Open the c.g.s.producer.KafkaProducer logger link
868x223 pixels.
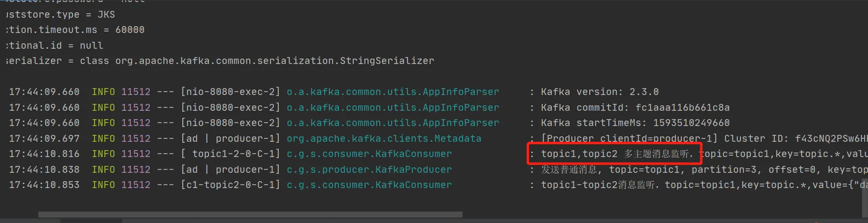[369, 169]
